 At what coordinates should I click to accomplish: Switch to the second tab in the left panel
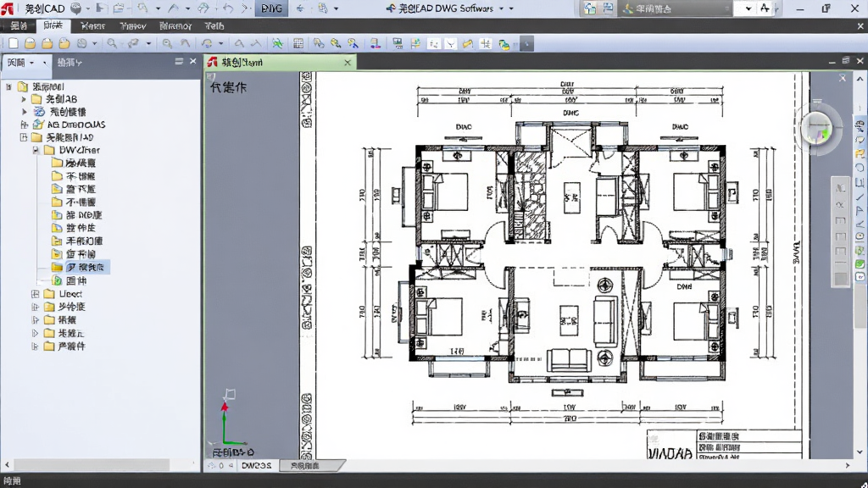pos(70,63)
